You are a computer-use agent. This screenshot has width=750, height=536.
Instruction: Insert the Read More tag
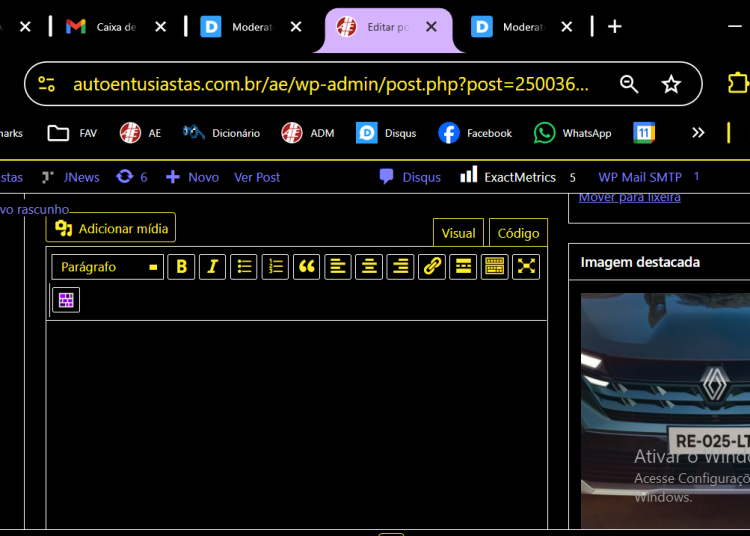tap(462, 266)
